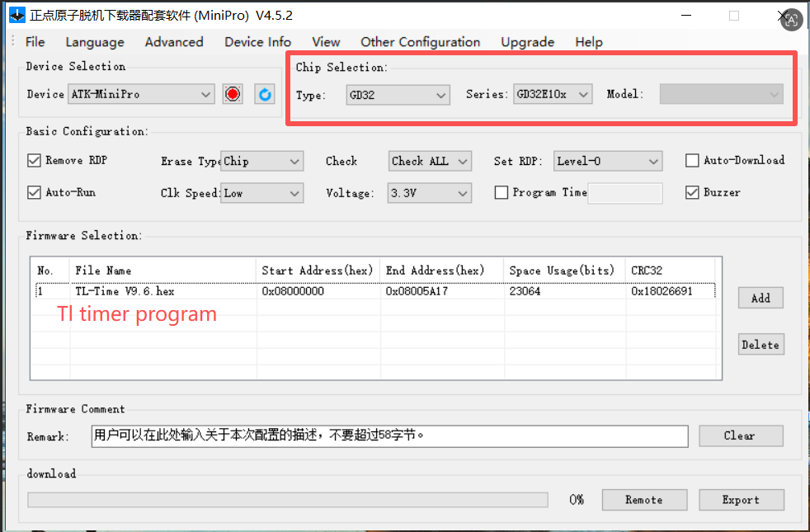Click the CRC32 column header
810x532 pixels.
click(670, 271)
